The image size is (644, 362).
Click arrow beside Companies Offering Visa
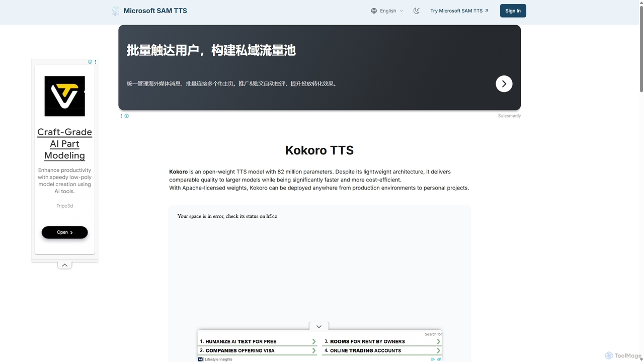pos(314,350)
